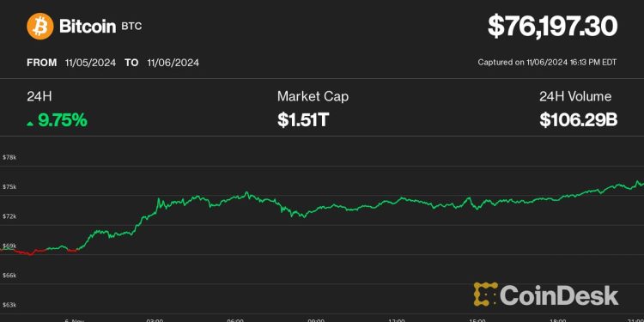
Task: Select the start date 11/05/2024
Action: [90, 63]
